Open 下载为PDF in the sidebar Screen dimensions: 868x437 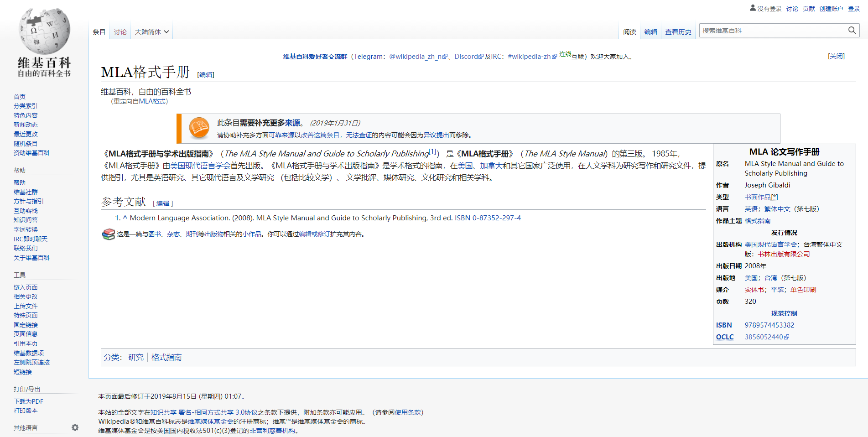click(x=29, y=401)
